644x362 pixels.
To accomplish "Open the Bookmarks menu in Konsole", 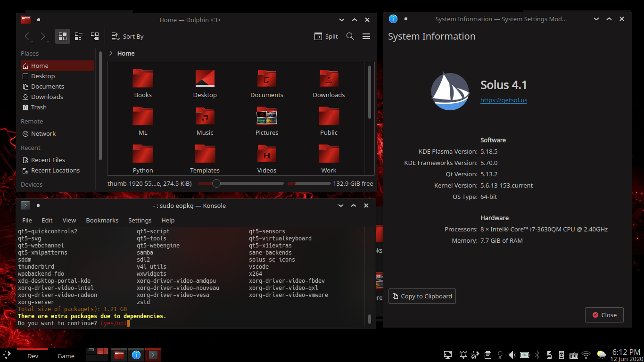I will 102,220.
